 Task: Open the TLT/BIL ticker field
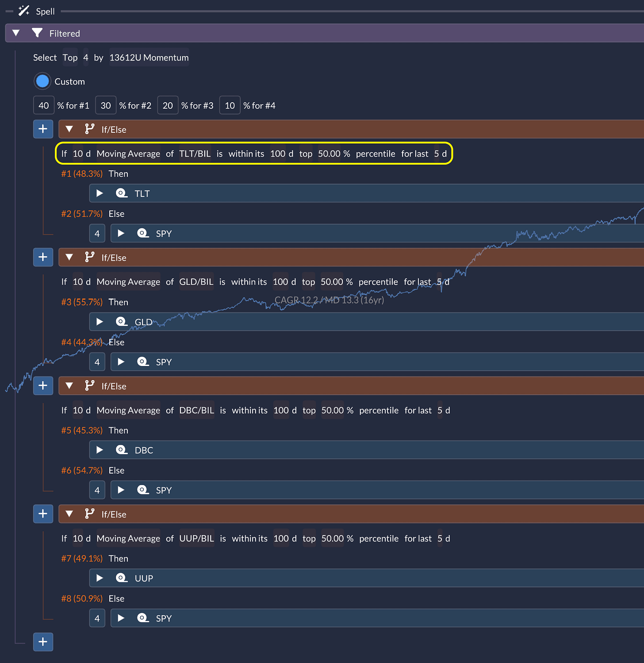pos(195,154)
